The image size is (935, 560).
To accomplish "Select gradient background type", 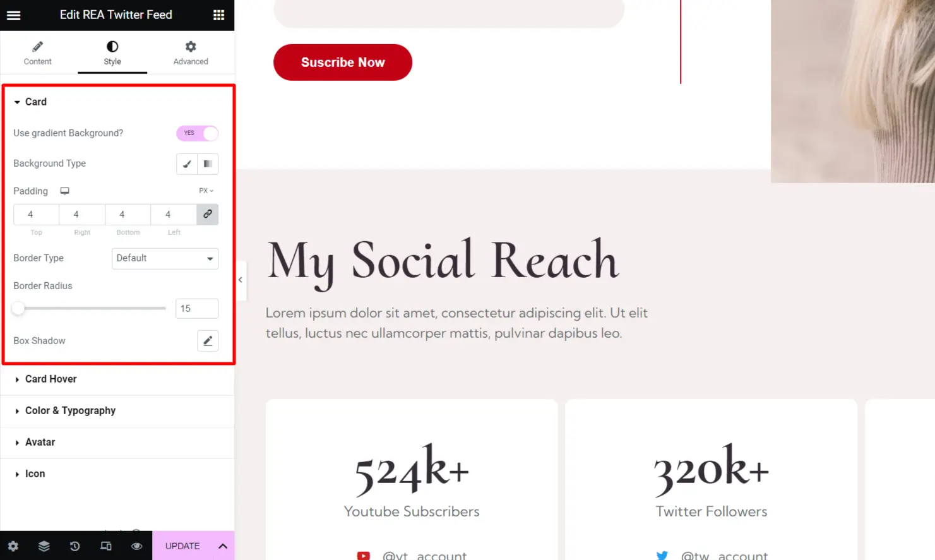I will (208, 164).
